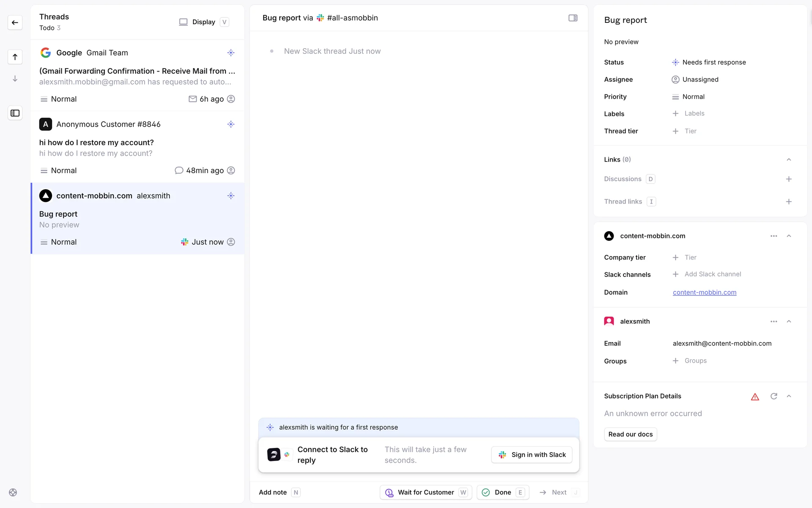The width and height of the screenshot is (812, 508).
Task: Open content-mobbin.com more options menu
Action: [774, 236]
